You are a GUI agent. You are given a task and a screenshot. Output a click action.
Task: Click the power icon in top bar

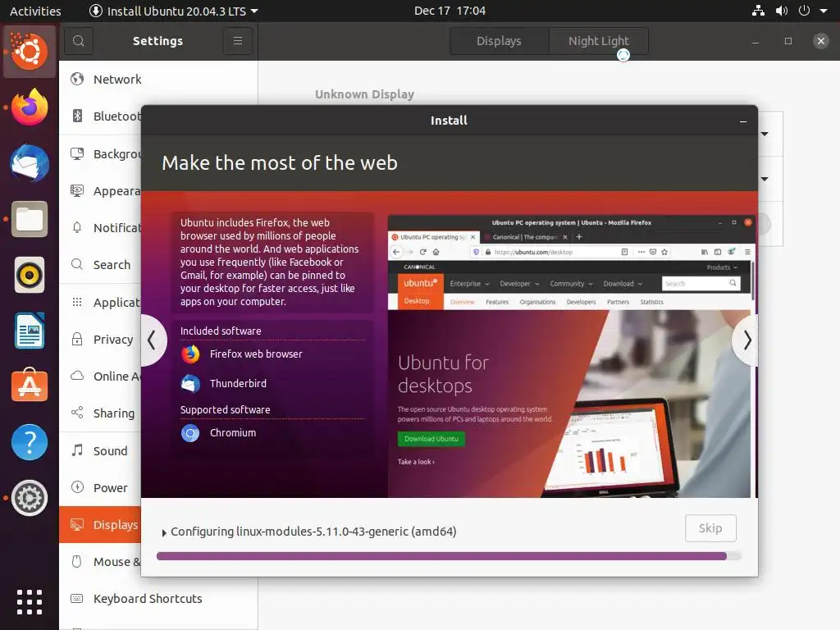click(804, 11)
